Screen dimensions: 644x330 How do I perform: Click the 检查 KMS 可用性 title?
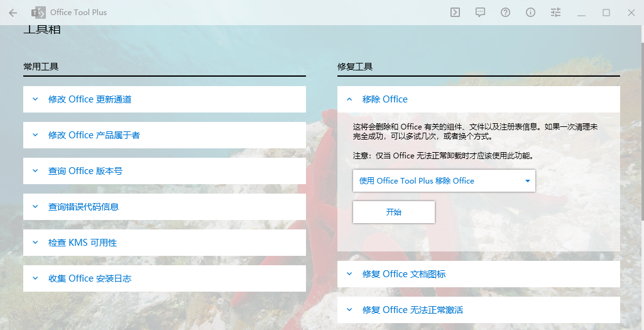point(82,243)
